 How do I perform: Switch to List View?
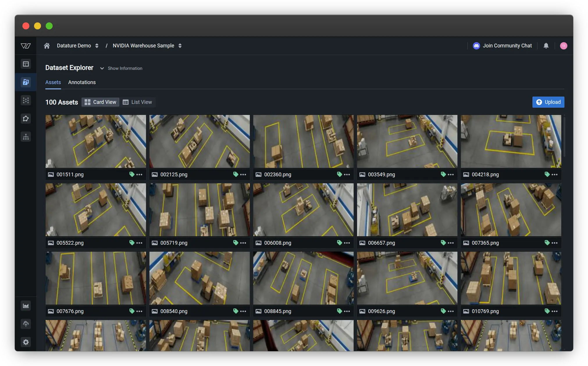tap(138, 102)
